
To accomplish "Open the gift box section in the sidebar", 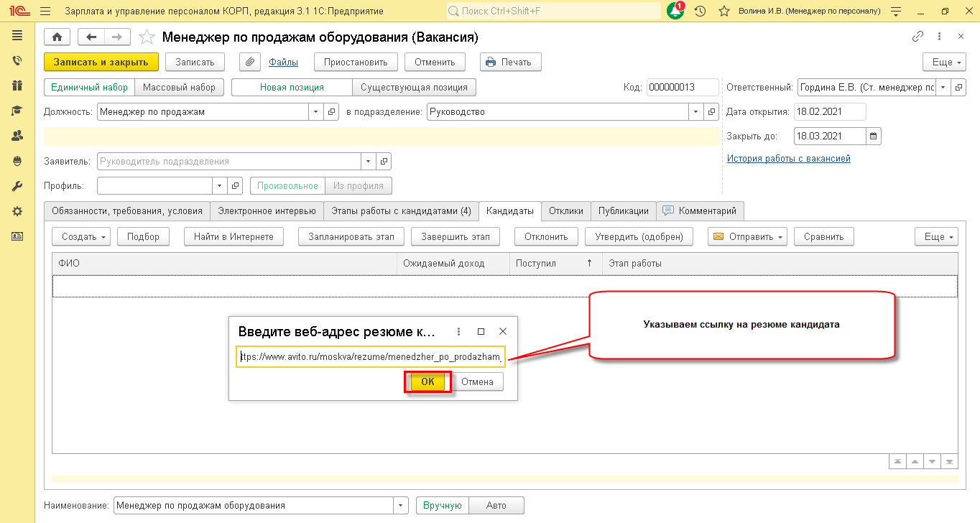I will click(x=17, y=85).
